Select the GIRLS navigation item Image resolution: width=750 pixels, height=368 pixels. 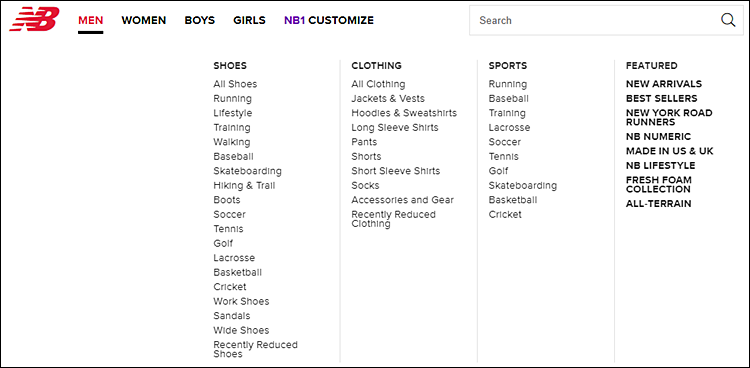point(249,20)
